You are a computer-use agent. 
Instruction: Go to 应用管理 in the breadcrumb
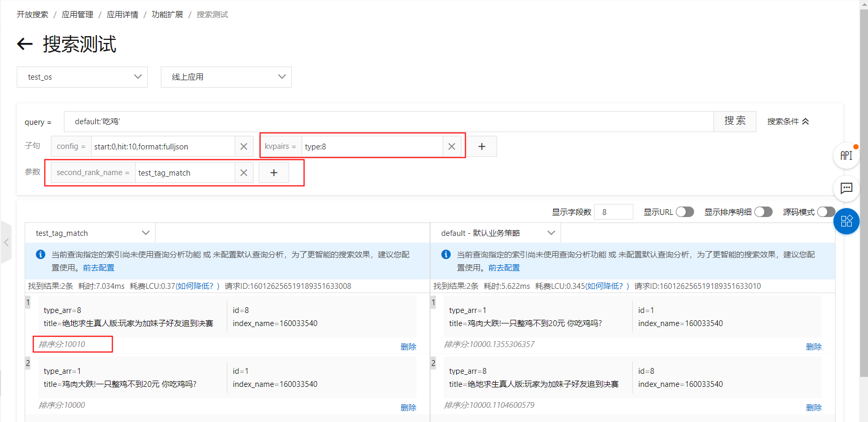click(x=78, y=15)
